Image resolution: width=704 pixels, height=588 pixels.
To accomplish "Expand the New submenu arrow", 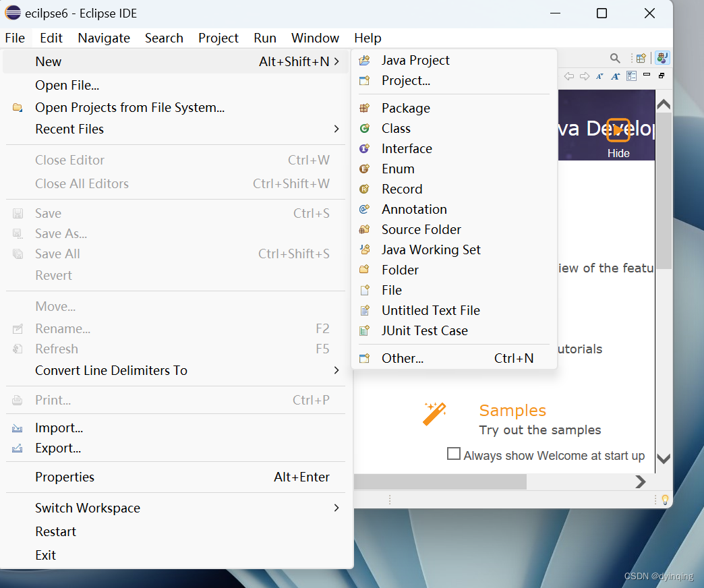I will pos(336,61).
